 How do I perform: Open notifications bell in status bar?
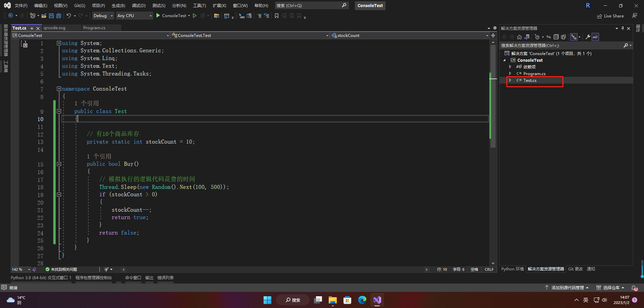point(634,288)
